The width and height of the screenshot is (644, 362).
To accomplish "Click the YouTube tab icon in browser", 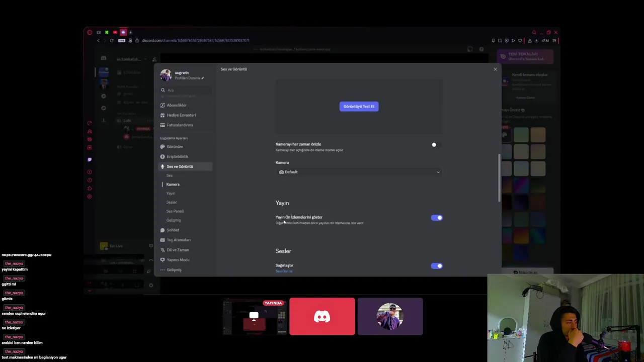I will click(115, 32).
